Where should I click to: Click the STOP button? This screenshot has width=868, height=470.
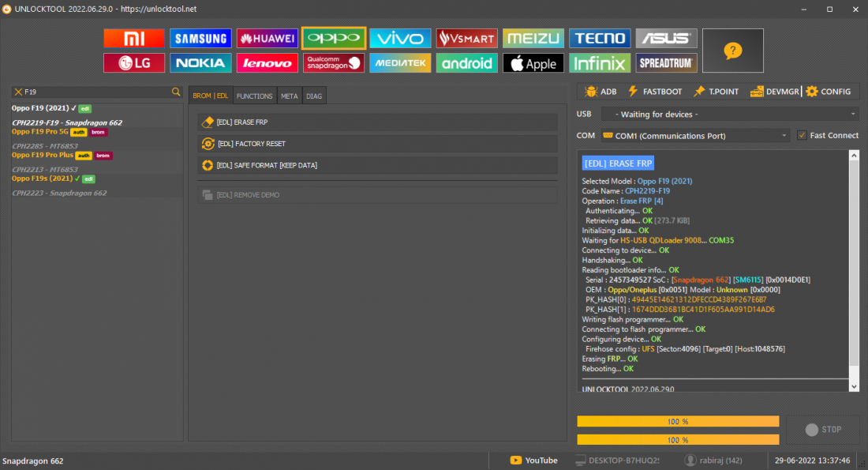coord(823,430)
